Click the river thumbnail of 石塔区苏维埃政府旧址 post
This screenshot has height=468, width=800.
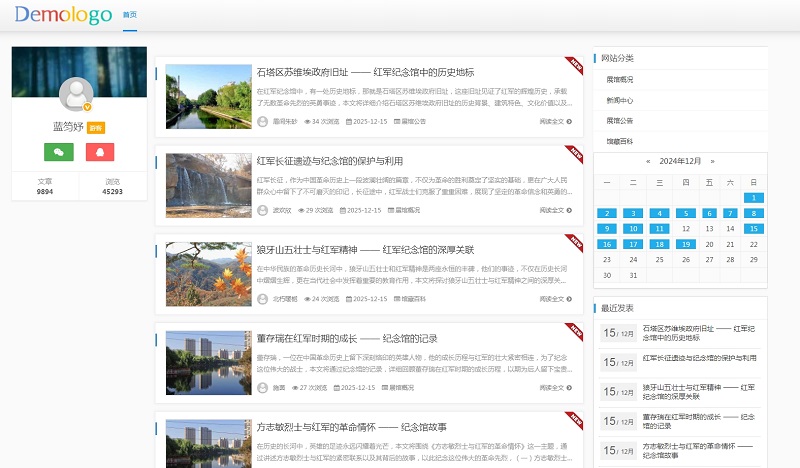click(209, 96)
